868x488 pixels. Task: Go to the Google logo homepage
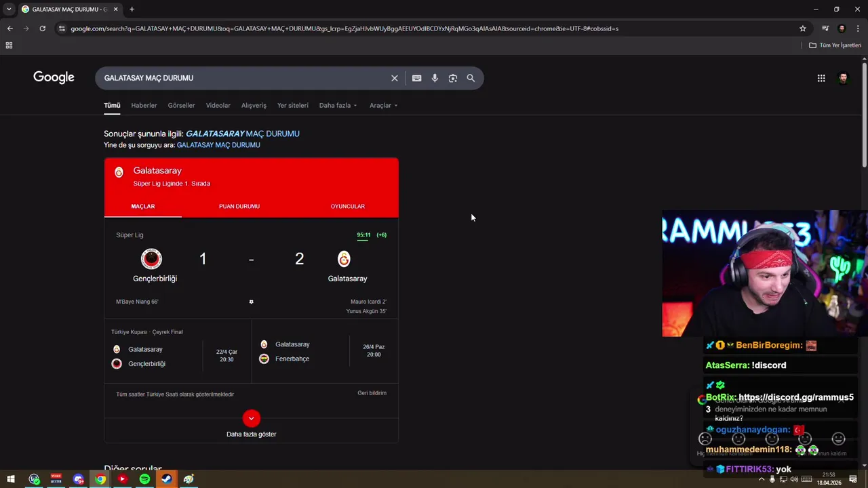(54, 77)
